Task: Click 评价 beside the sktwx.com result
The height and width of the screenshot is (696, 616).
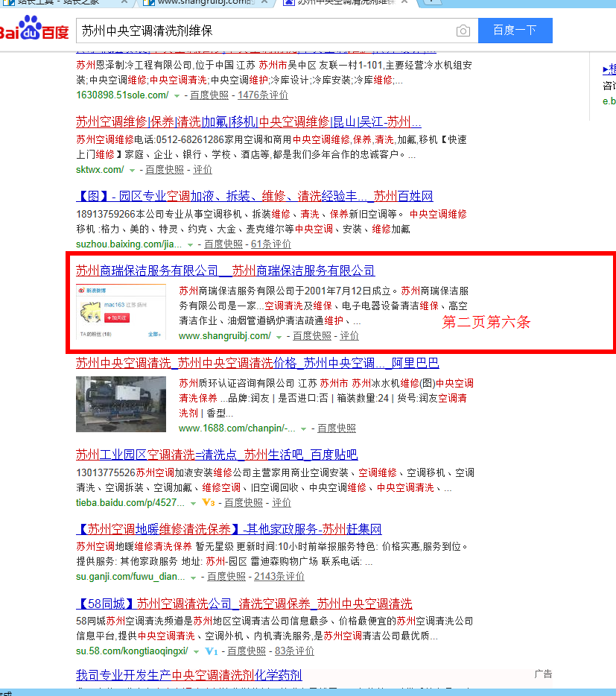Action: click(x=203, y=170)
